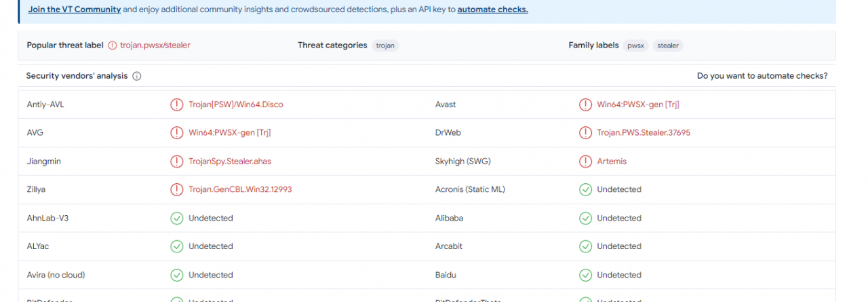The height and width of the screenshot is (302, 868).
Task: Click the Trojan.GenCBL.Win32.12993 detection name
Action: (x=240, y=189)
